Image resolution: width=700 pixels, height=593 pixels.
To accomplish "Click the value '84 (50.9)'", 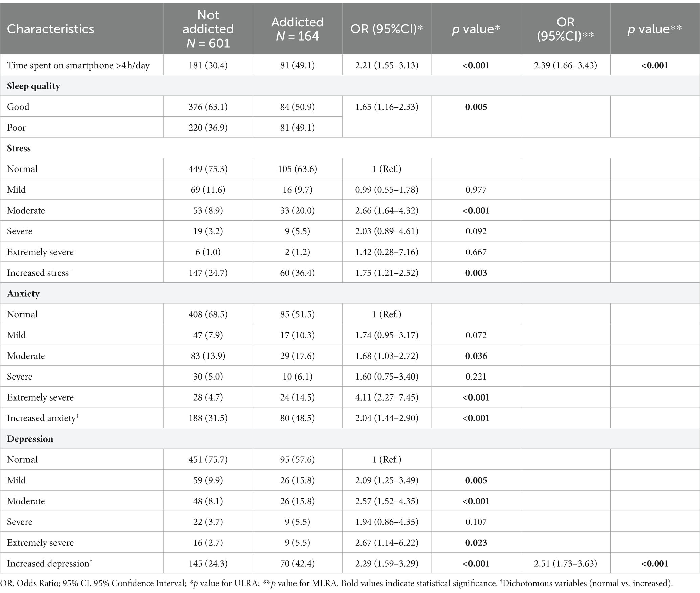I will 297,107.
